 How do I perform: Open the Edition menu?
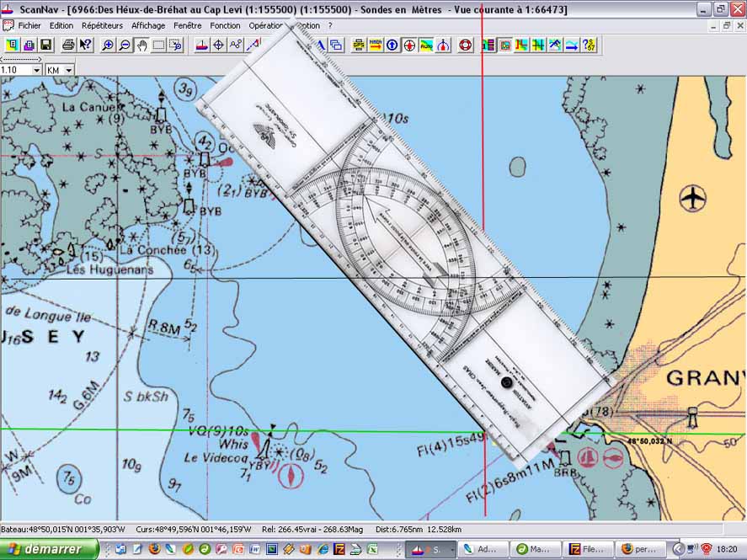point(61,26)
